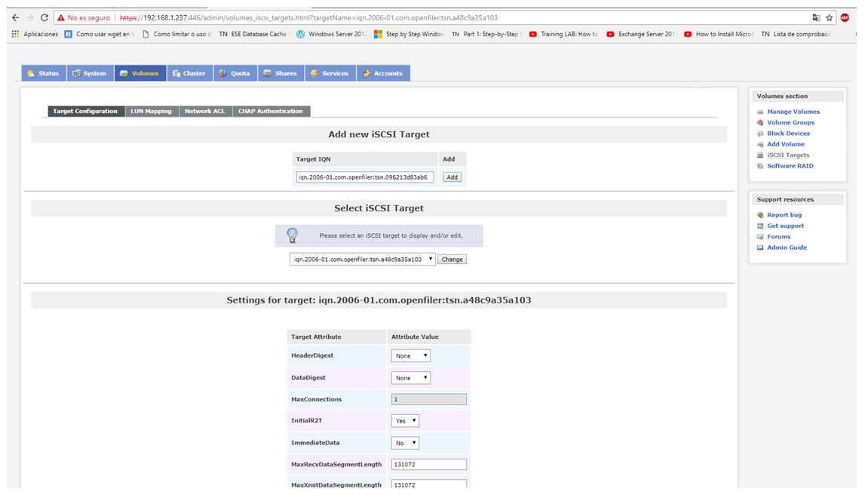Open the ESE Database Cache bookmark
This screenshot has height=504, width=868.
253,34
